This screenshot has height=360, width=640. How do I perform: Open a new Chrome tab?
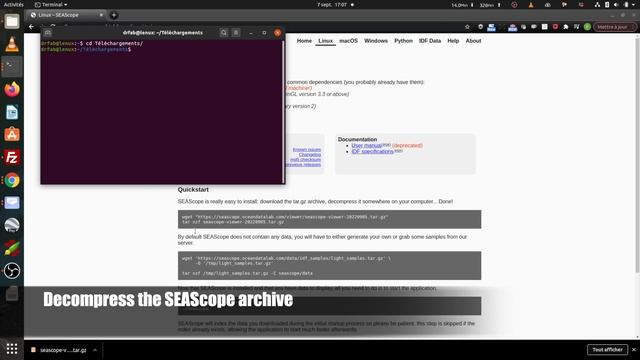pos(114,15)
